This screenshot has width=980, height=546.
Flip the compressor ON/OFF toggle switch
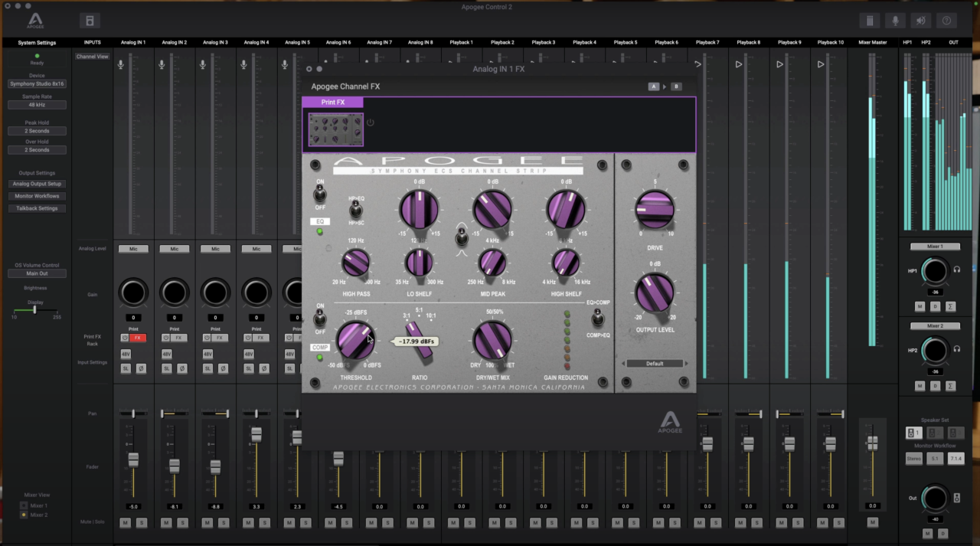point(320,318)
